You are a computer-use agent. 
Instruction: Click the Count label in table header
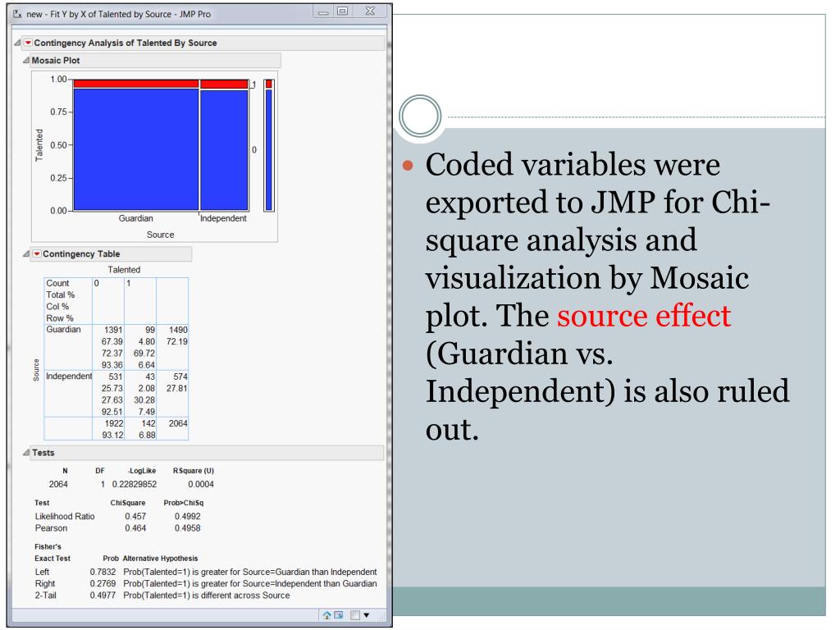click(57, 283)
